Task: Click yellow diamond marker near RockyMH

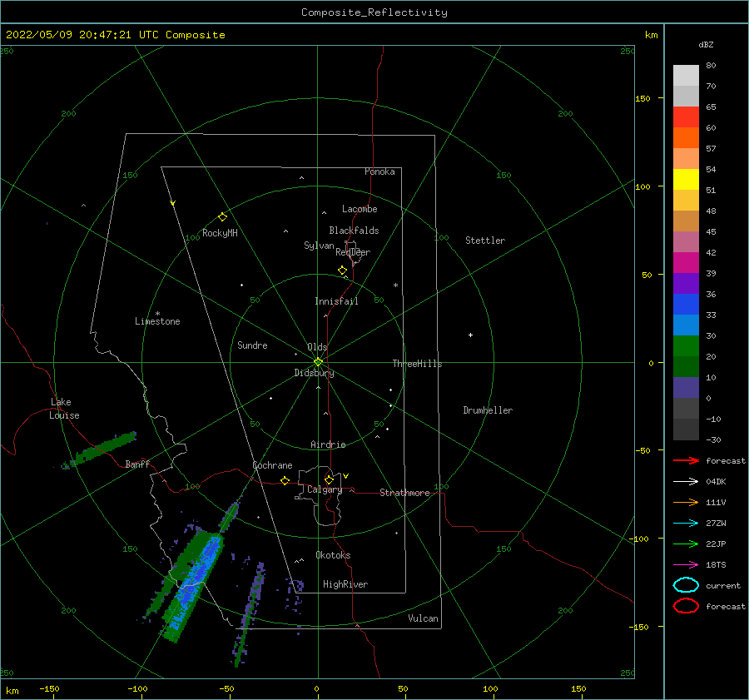Action: click(222, 217)
